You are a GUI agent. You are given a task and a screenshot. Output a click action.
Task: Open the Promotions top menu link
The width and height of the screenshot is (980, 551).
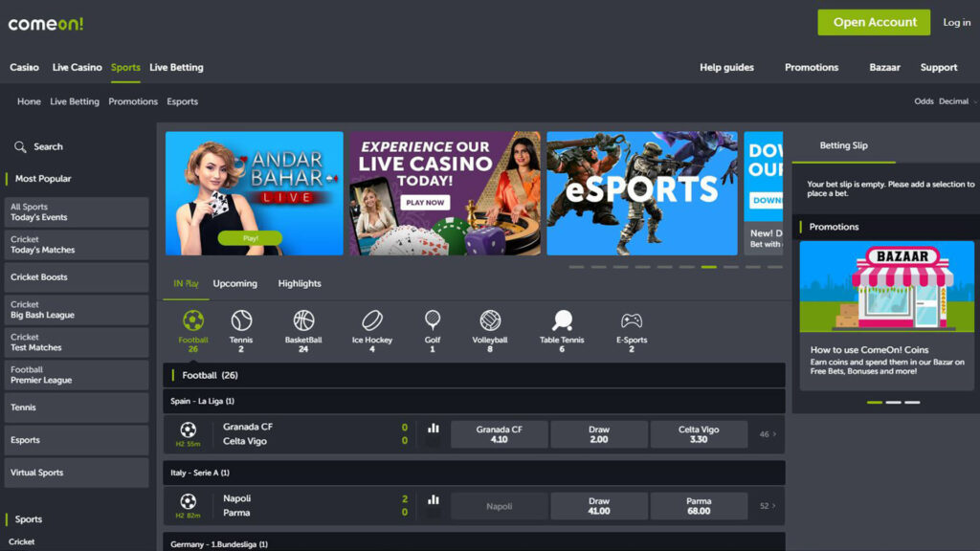click(812, 68)
